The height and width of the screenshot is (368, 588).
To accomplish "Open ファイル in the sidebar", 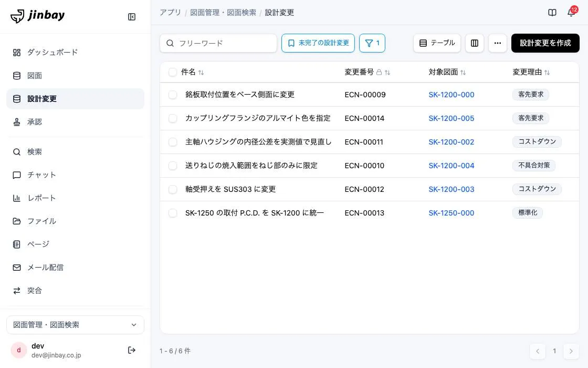I will pyautogui.click(x=76, y=221).
